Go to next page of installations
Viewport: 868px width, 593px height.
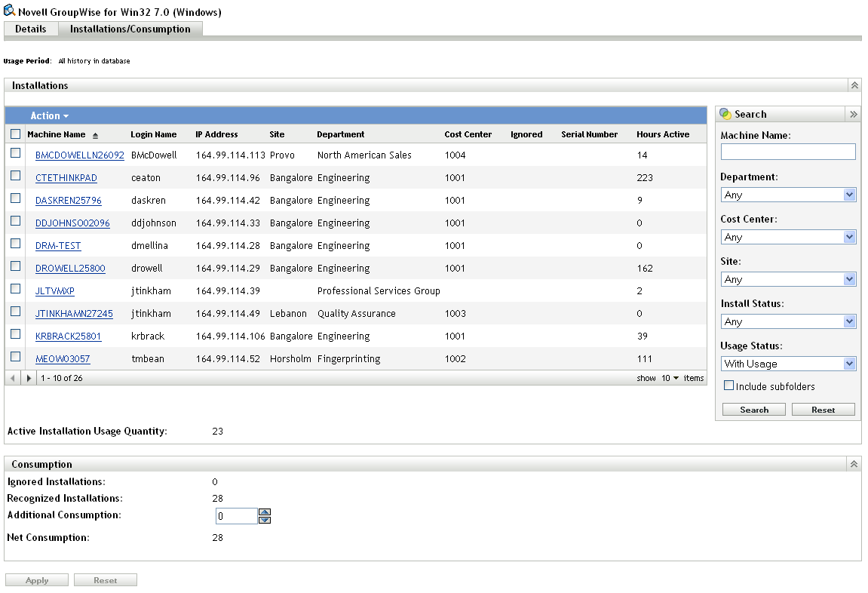click(x=29, y=378)
